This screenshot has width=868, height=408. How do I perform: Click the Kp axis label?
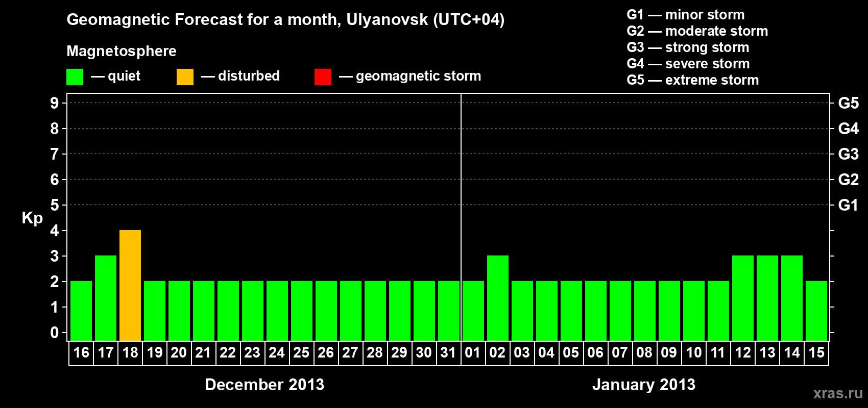tap(32, 218)
